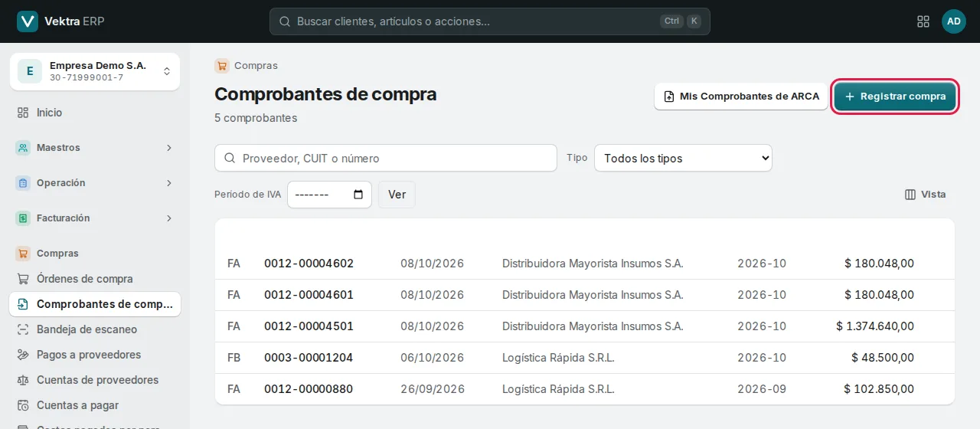Image resolution: width=980 pixels, height=429 pixels.
Task: Open the apps grid icon in top bar
Action: point(923,21)
